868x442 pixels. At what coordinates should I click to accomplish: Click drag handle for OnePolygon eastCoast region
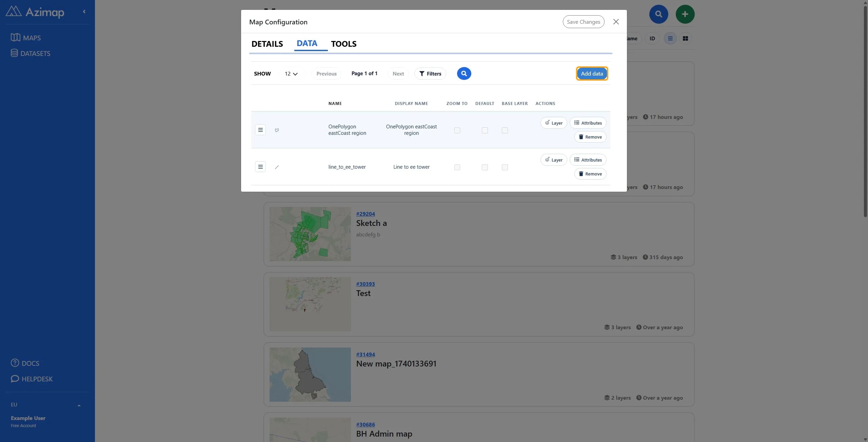[260, 130]
